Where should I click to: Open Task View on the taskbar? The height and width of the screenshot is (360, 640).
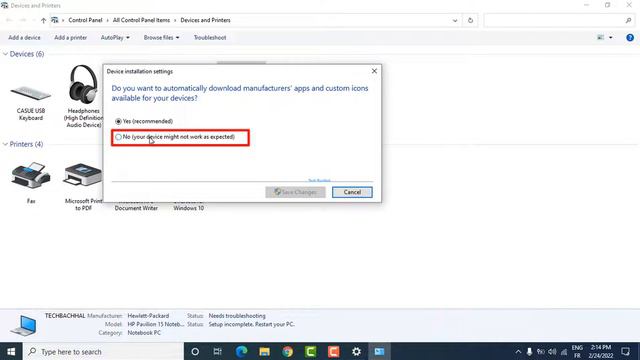[218, 351]
